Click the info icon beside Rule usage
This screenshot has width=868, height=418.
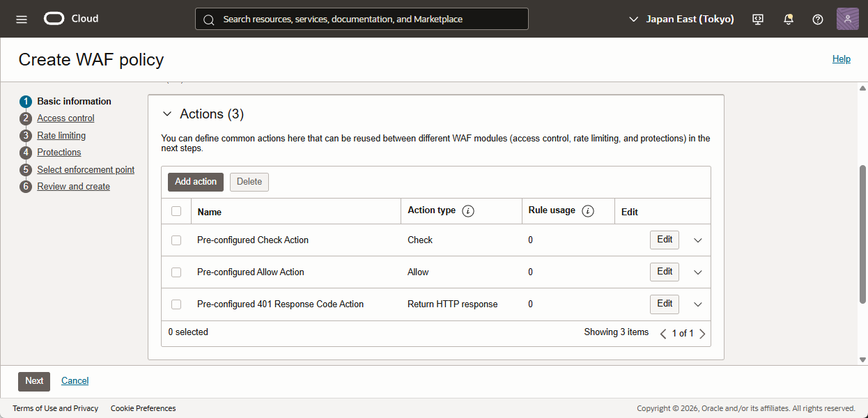pos(587,211)
